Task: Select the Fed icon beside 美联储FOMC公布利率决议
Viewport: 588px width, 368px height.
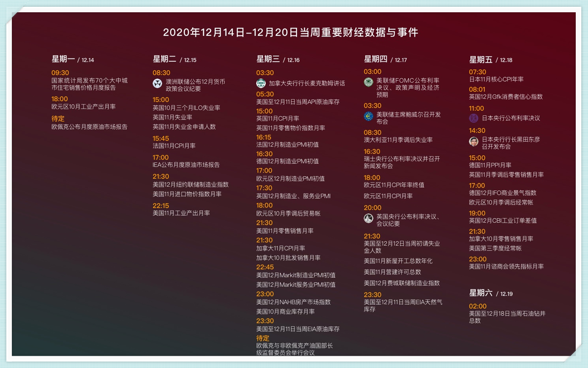Action: 369,82
